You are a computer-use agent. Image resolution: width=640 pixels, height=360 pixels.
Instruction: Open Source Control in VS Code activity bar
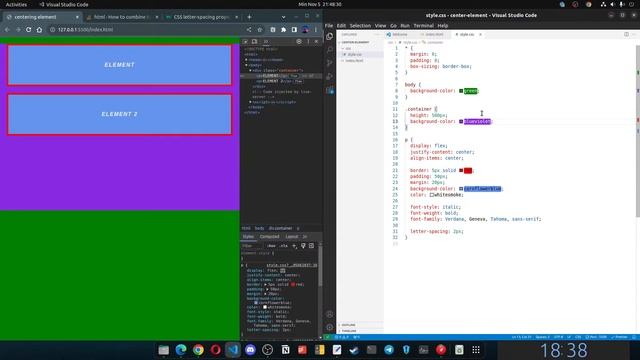click(x=329, y=63)
